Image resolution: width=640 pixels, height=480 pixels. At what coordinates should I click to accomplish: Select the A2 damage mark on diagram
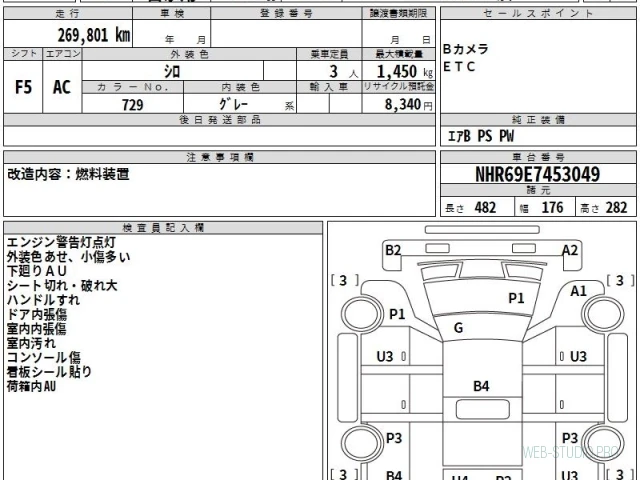coord(570,250)
